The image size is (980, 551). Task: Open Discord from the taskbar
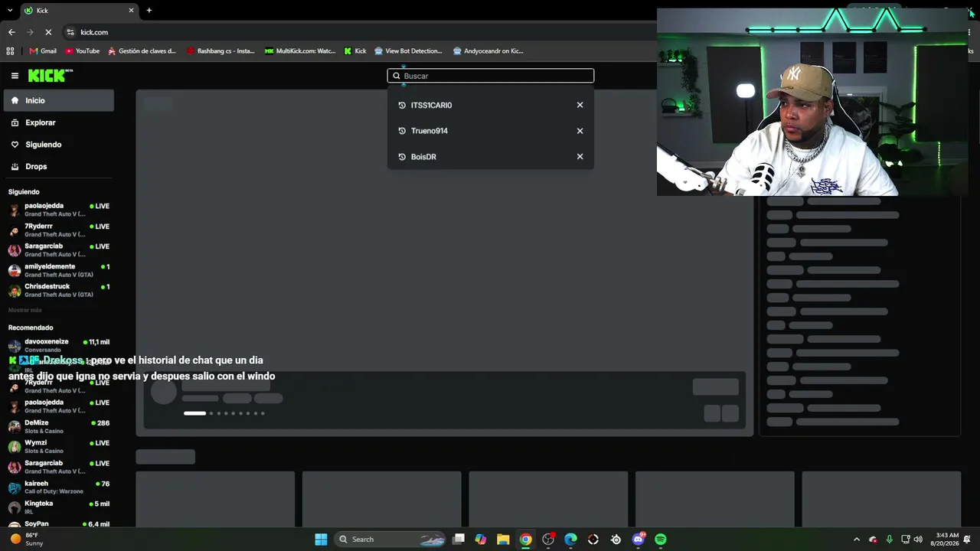pyautogui.click(x=639, y=540)
